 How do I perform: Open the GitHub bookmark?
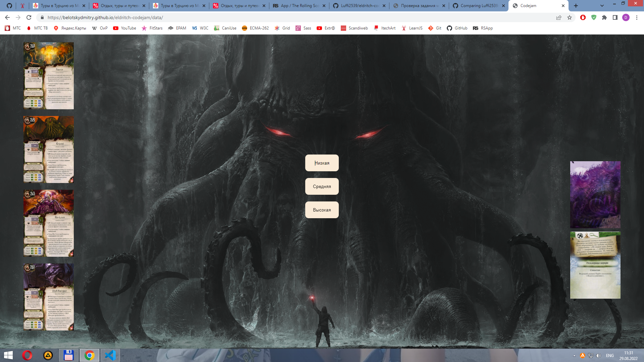(x=457, y=28)
